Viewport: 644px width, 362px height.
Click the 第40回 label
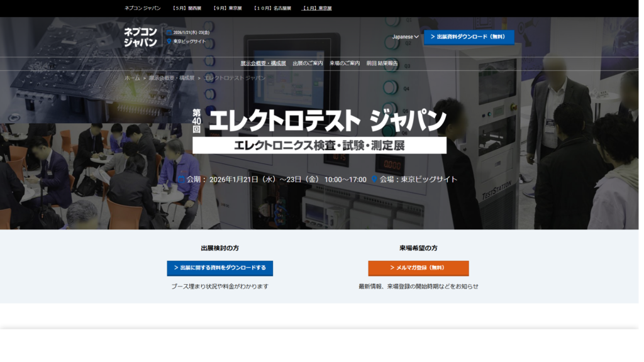point(197,121)
